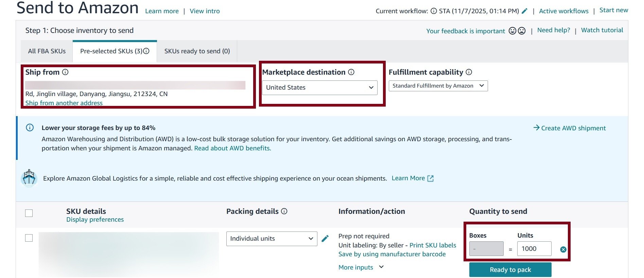This screenshot has height=278, width=644.
Task: Open the Standard Fulfillment by Amazon dropdown
Action: 438,86
